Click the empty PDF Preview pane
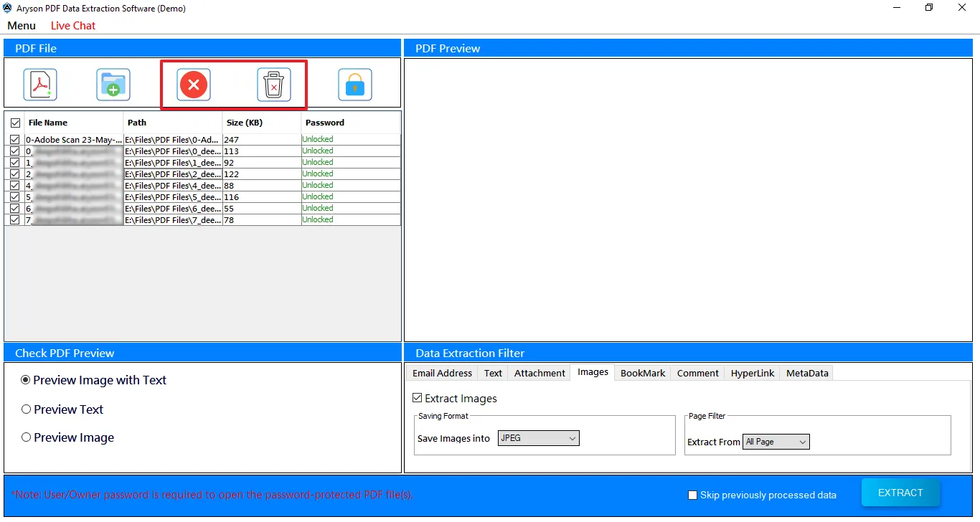This screenshot has width=980, height=522. 688,199
